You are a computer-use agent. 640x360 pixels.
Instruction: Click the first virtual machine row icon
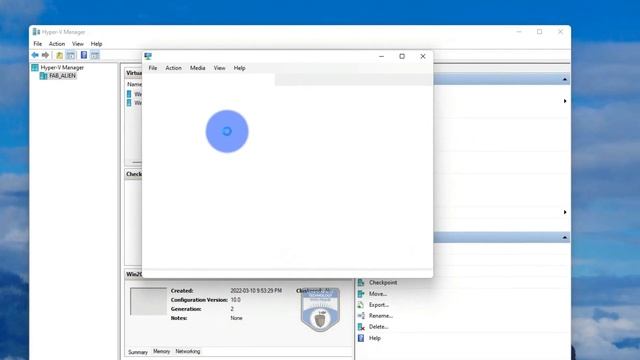(x=129, y=94)
